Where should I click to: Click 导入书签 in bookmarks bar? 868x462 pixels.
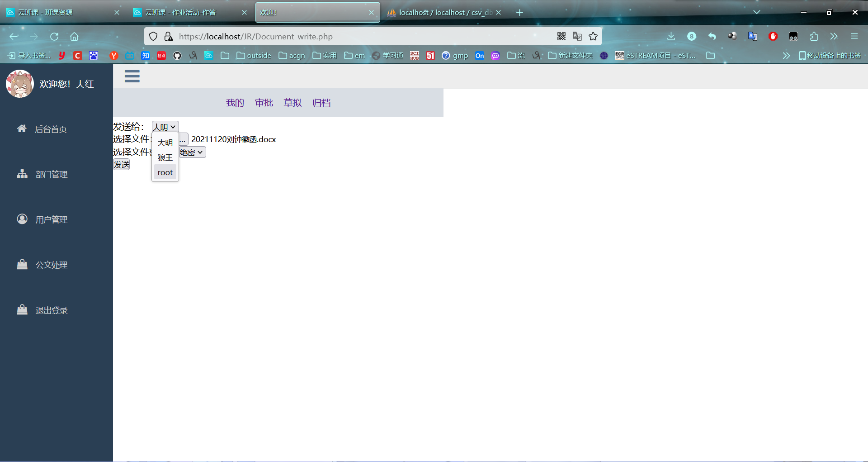[29, 56]
